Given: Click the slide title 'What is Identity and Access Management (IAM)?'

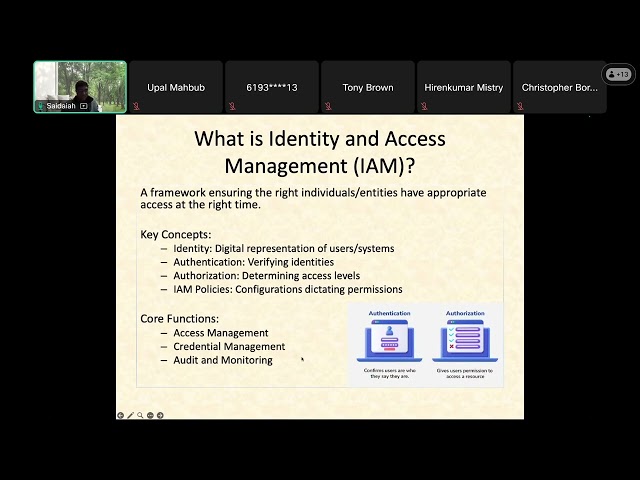Looking at the screenshot, I should [320, 152].
